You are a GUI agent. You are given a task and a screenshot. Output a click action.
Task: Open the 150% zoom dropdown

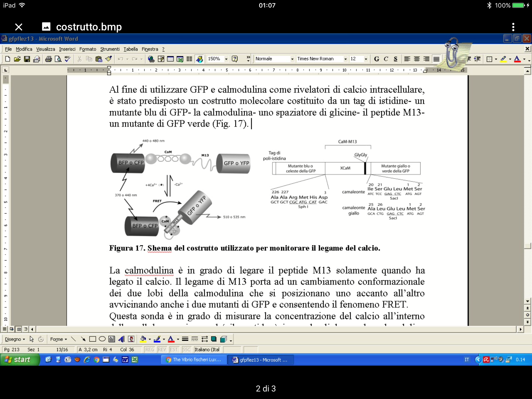coord(226,59)
